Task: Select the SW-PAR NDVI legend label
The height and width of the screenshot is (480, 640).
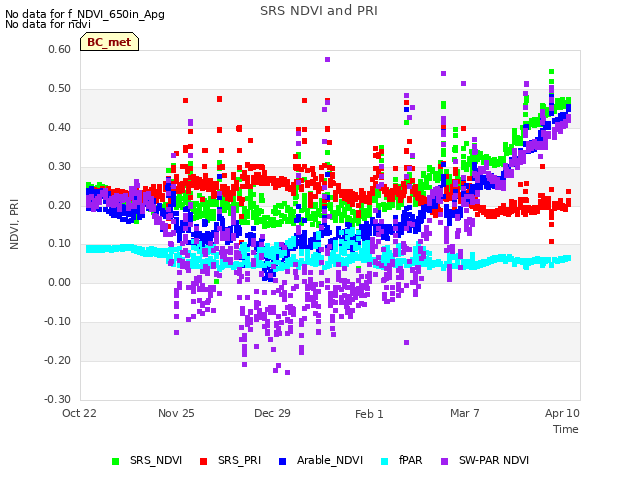Action: 494,460
